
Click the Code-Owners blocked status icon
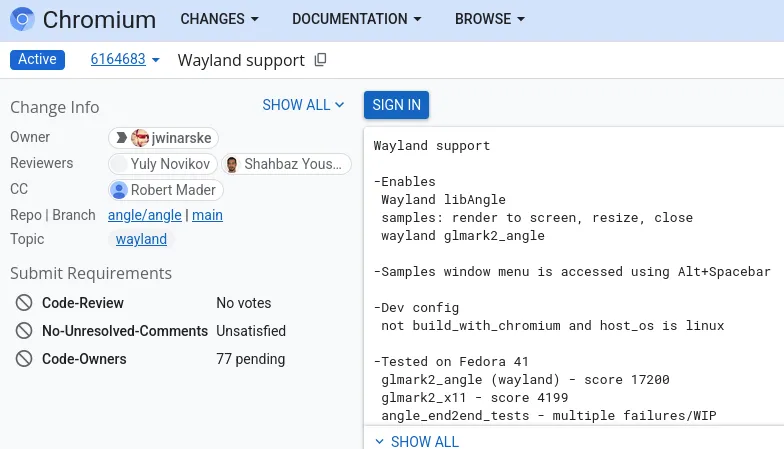point(24,359)
